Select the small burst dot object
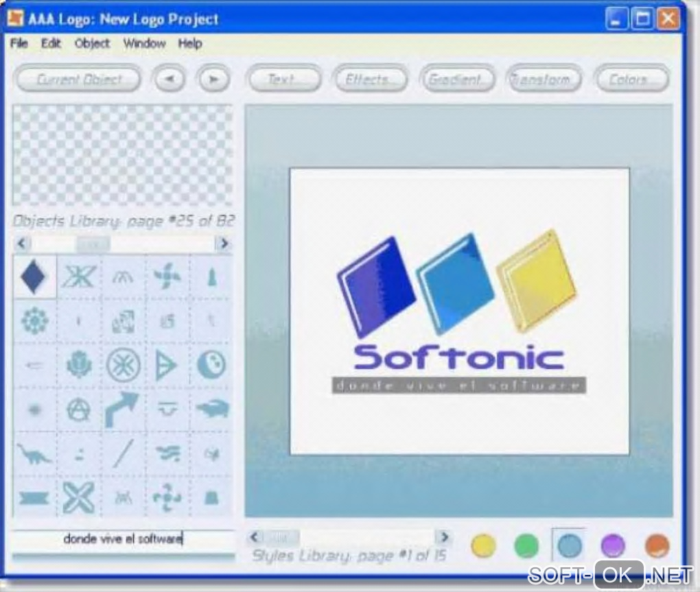The image size is (700, 592). click(x=34, y=409)
